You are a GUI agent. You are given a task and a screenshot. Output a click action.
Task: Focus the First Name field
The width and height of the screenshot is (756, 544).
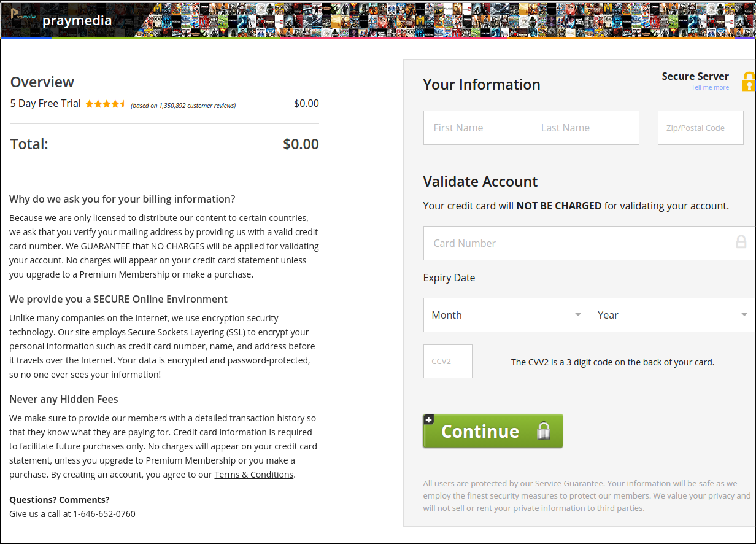point(477,128)
